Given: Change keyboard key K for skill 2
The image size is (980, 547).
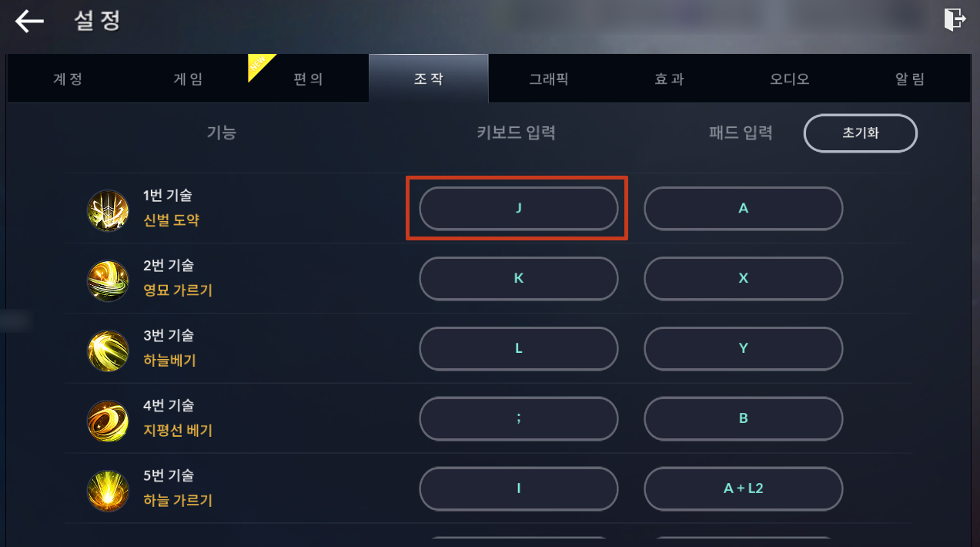Looking at the screenshot, I should coord(518,278).
